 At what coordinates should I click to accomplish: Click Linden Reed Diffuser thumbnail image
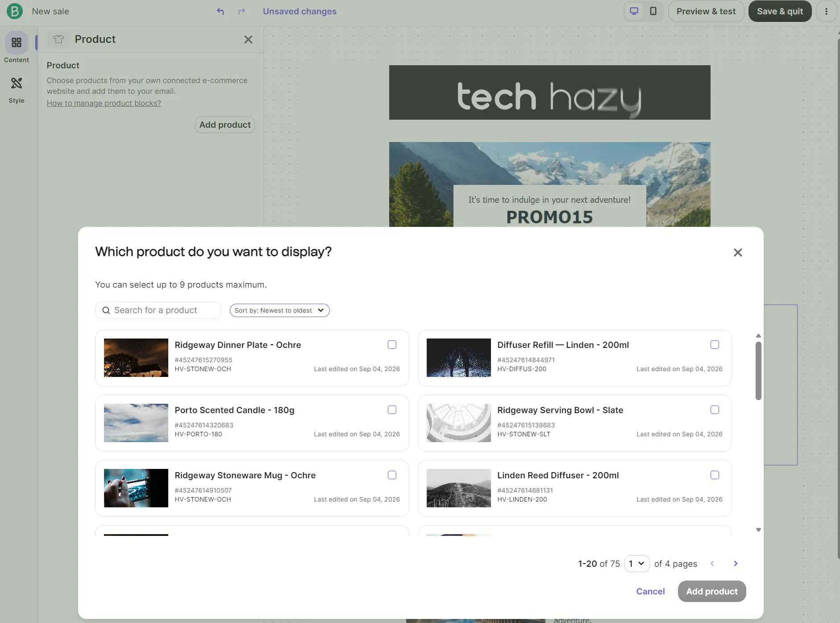[459, 488]
